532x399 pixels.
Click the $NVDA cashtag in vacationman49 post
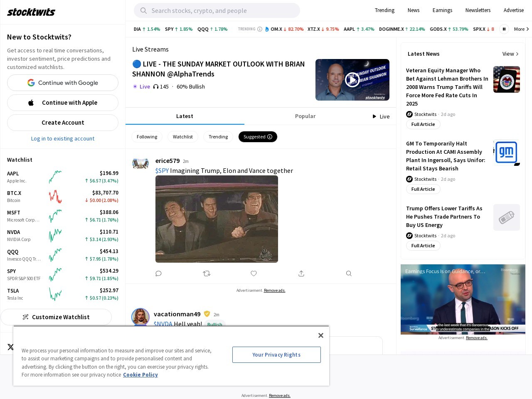click(x=163, y=324)
